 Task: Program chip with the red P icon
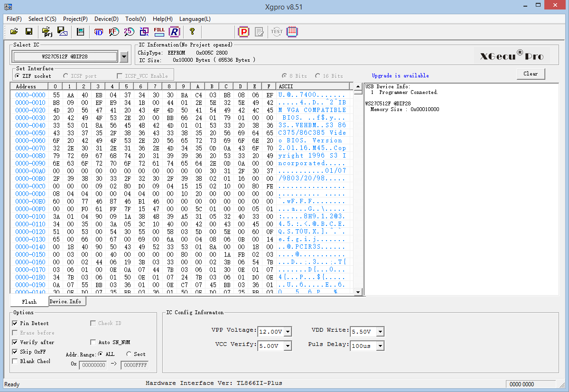243,32
